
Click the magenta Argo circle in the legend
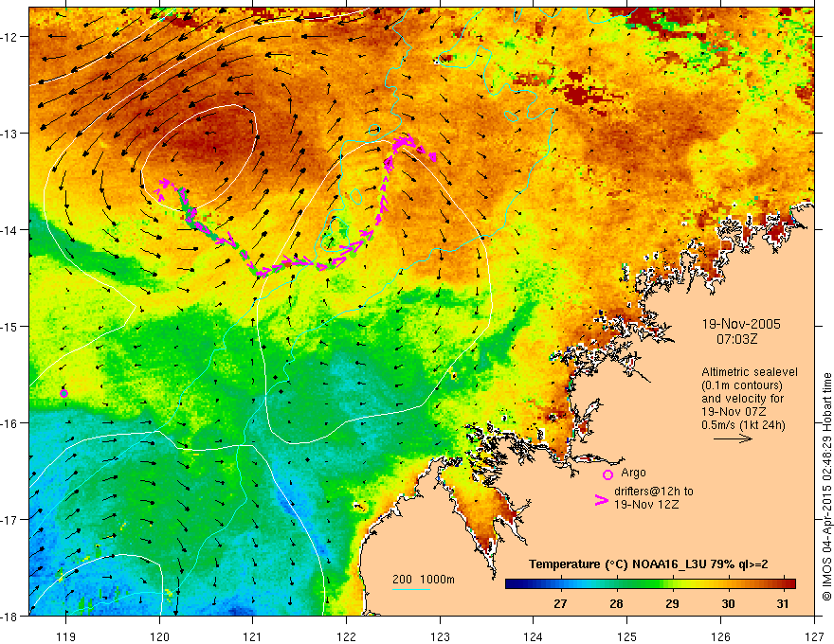coord(607,474)
